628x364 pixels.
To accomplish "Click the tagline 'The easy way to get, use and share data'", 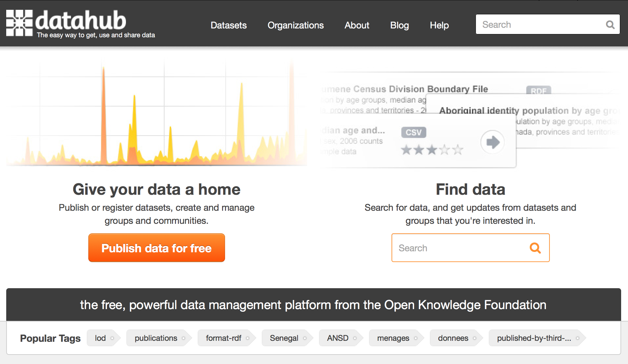I will pyautogui.click(x=96, y=35).
